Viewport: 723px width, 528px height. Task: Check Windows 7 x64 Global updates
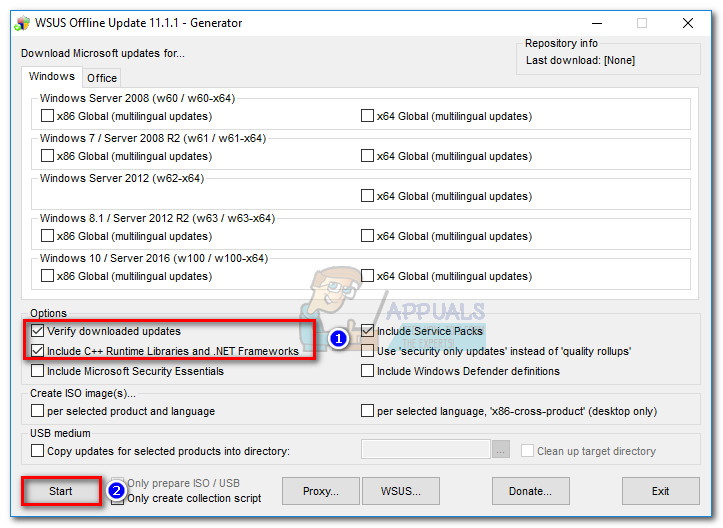click(367, 155)
